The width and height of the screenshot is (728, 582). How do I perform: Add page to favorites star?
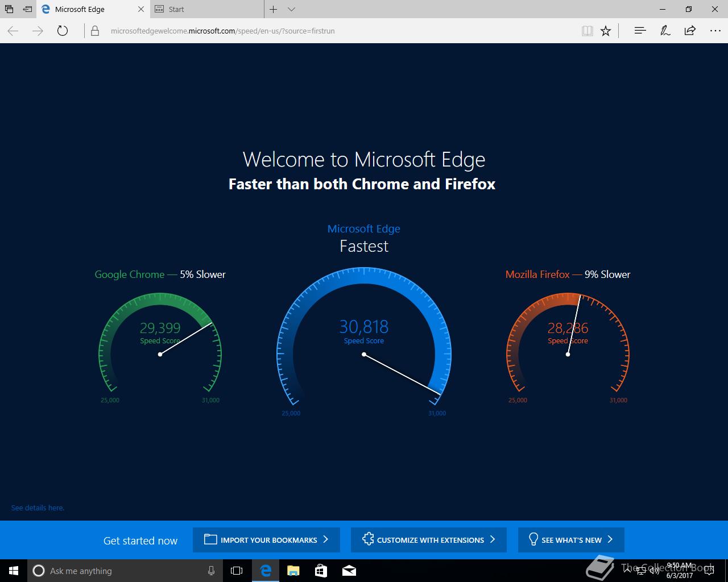(x=606, y=31)
